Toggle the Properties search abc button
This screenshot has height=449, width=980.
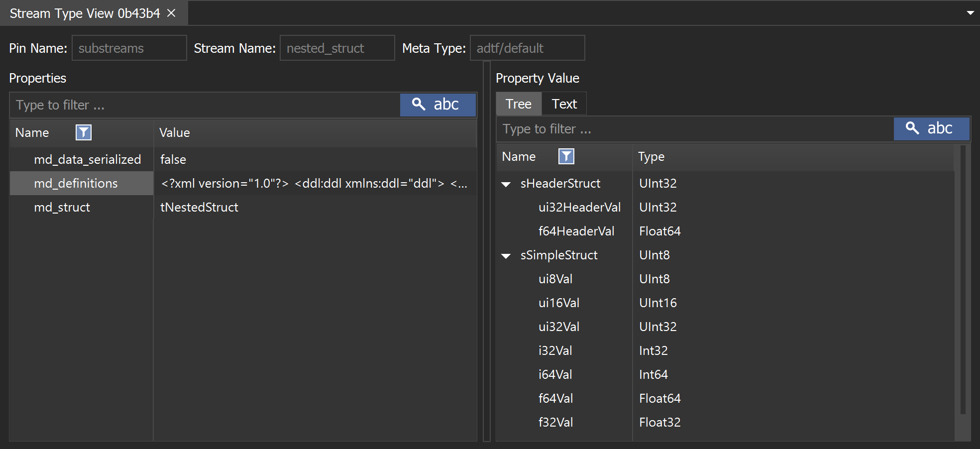click(438, 105)
